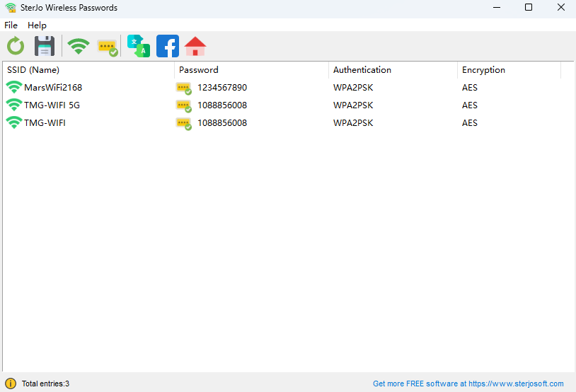This screenshot has height=392, width=576.
Task: Click WPA2PSK in MarsWiFi2168 row
Action: 353,88
